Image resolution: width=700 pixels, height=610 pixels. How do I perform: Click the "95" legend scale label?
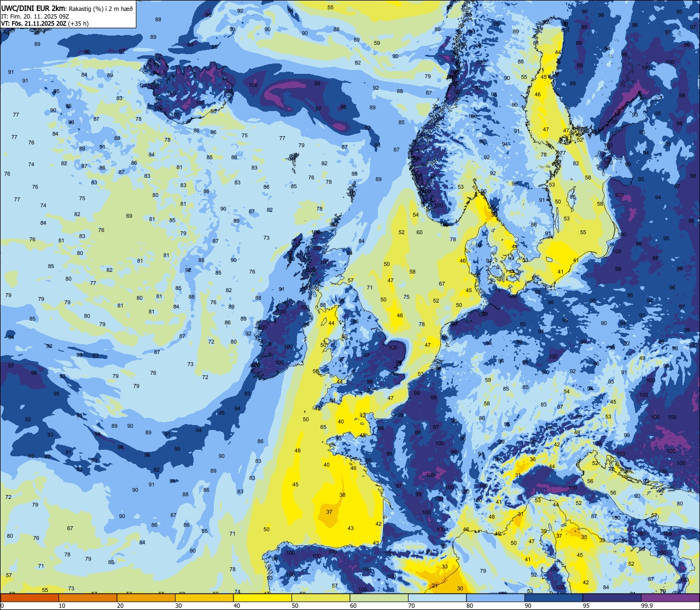[586, 606]
